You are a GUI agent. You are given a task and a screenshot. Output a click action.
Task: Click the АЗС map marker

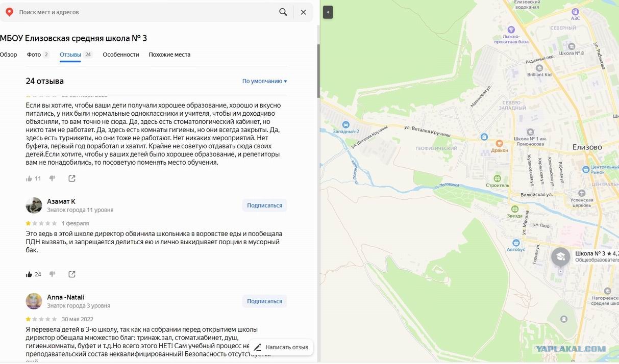click(576, 11)
